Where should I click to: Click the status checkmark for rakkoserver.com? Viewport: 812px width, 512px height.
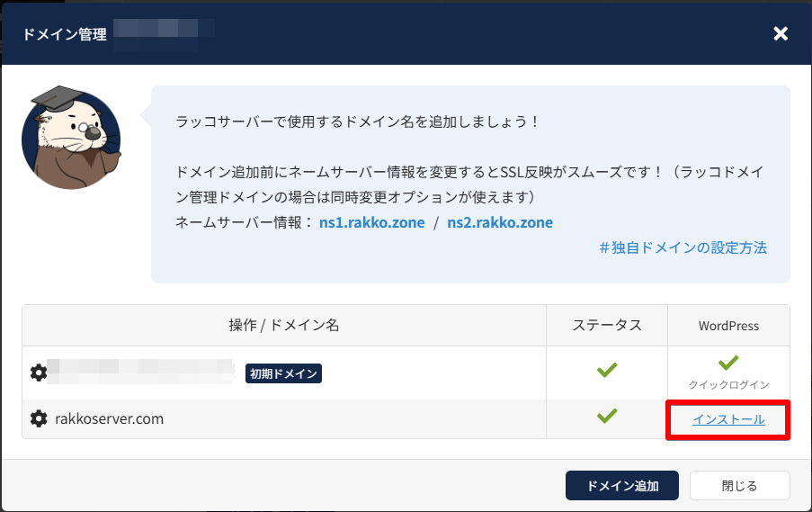tap(607, 416)
